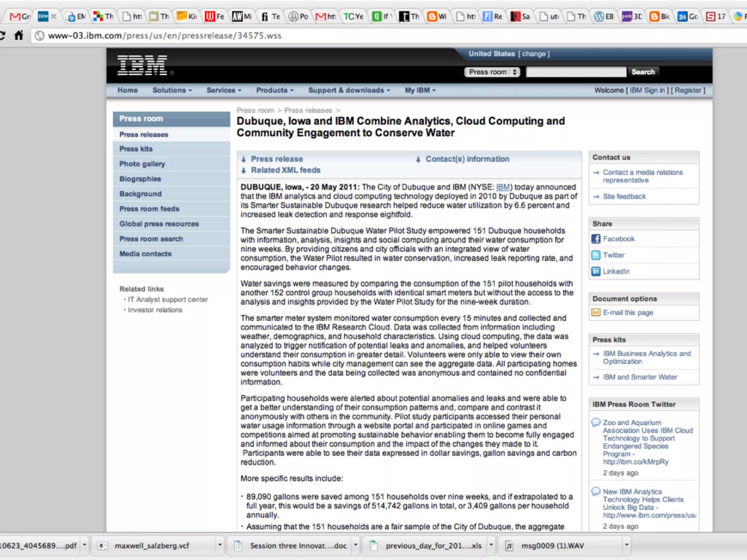Open the Press room search scope dropdown

pyautogui.click(x=492, y=72)
